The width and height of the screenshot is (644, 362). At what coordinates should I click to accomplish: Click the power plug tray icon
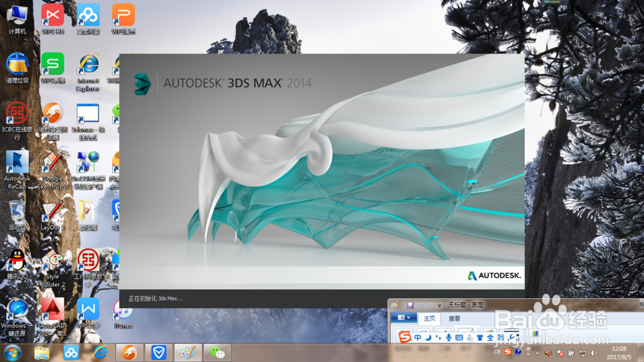[x=571, y=353]
